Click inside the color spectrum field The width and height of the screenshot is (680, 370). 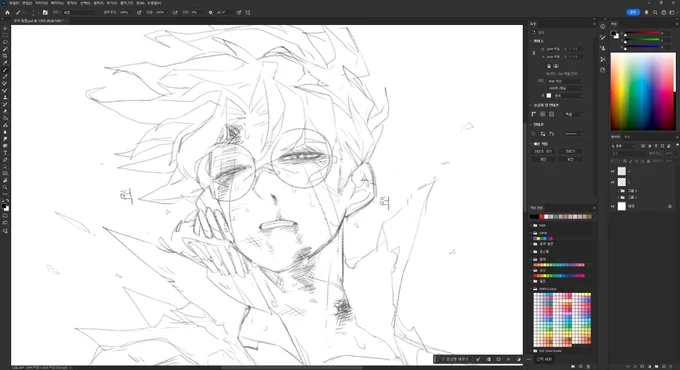click(x=643, y=92)
